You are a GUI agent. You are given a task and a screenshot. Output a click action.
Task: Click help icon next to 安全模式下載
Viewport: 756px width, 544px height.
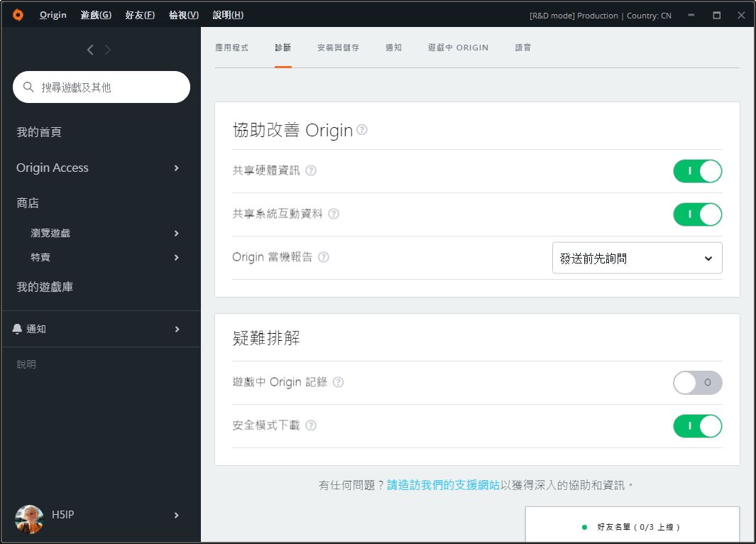click(310, 425)
